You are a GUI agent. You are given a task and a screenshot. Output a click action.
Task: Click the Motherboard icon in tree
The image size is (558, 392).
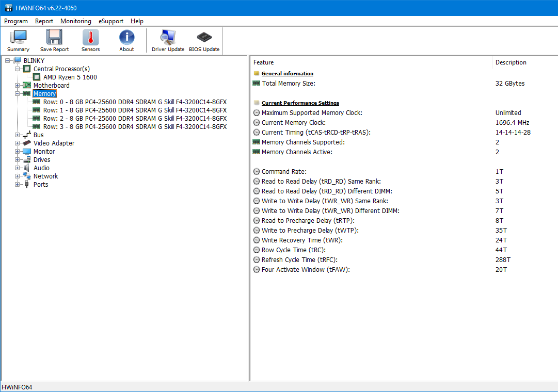[x=27, y=85]
